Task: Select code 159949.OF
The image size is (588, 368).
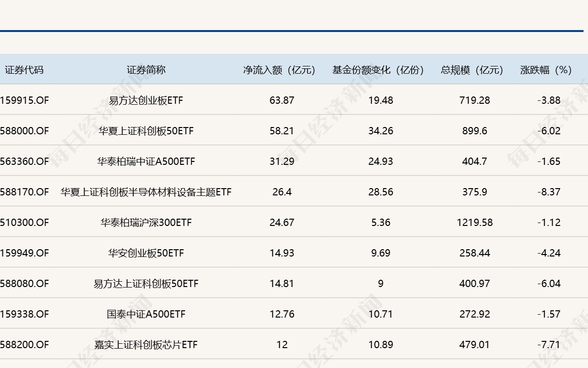Action: pyautogui.click(x=25, y=253)
